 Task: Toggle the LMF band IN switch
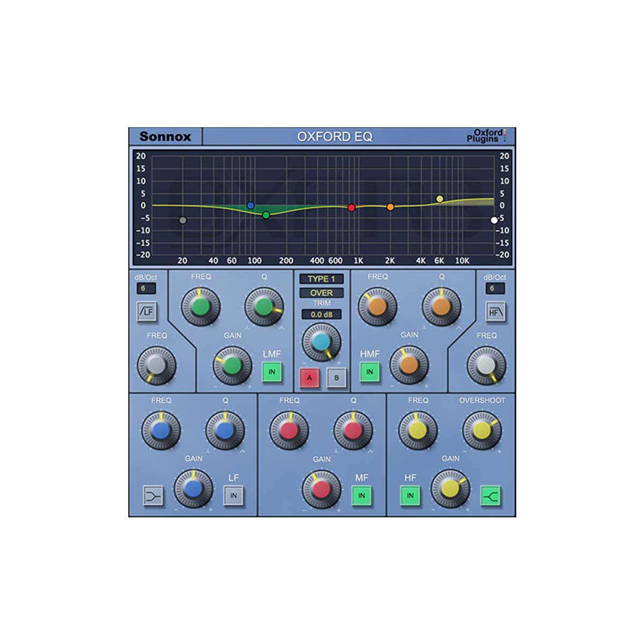272,370
